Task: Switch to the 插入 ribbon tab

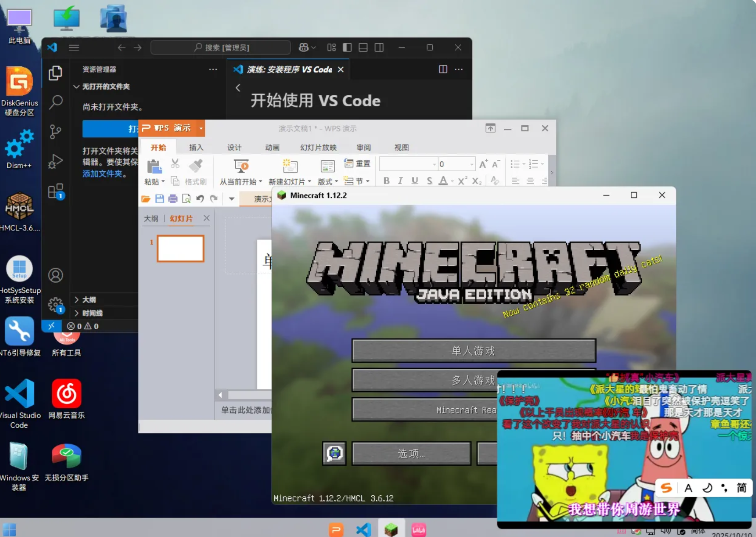Action: [196, 147]
